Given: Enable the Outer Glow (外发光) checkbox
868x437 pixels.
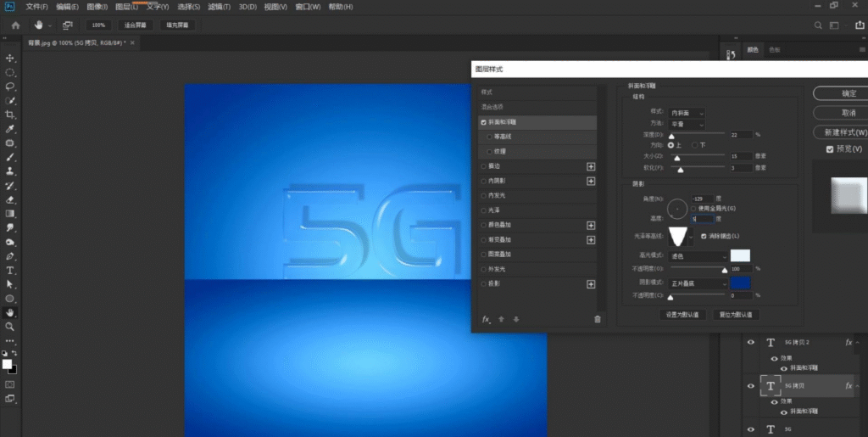Looking at the screenshot, I should click(x=484, y=269).
